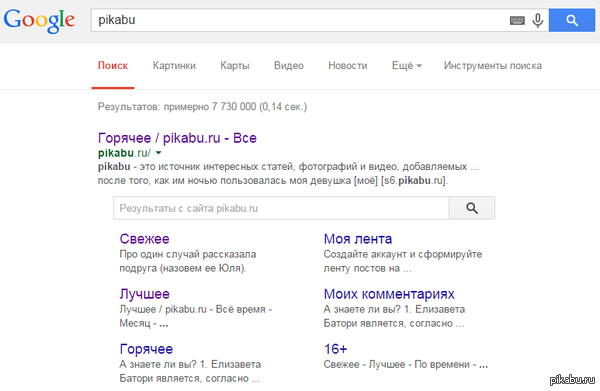Image resolution: width=600 pixels, height=391 pixels.
Task: Open the Моих комментариях sitelink
Action: click(389, 294)
